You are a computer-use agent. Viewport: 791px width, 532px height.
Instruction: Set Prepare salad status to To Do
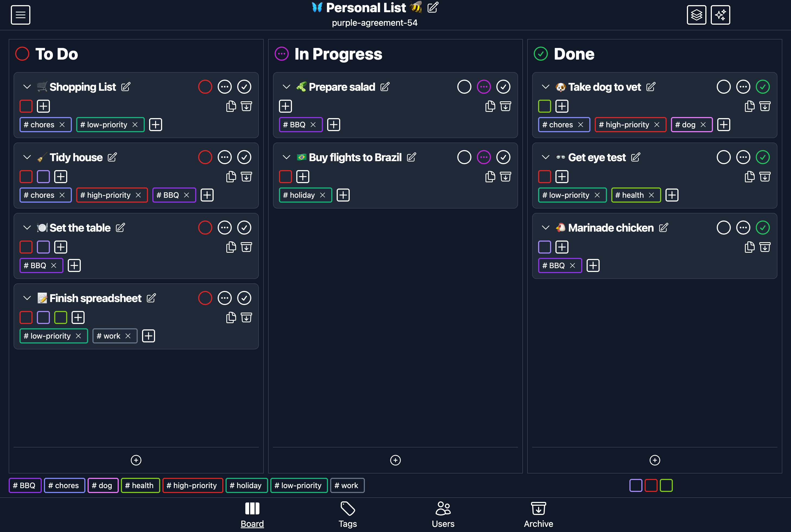click(x=464, y=87)
